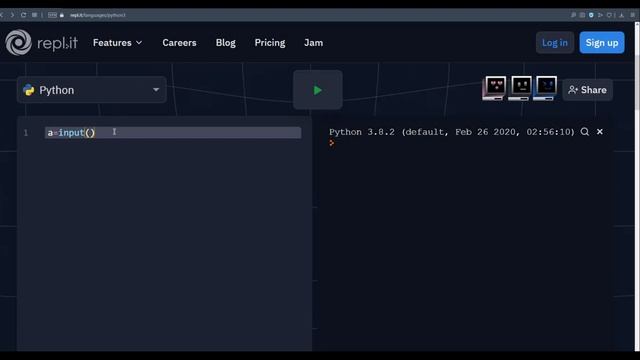Click the Python 3.8.2 version text in console
Image resolution: width=640 pixels, height=360 pixels.
coord(451,132)
